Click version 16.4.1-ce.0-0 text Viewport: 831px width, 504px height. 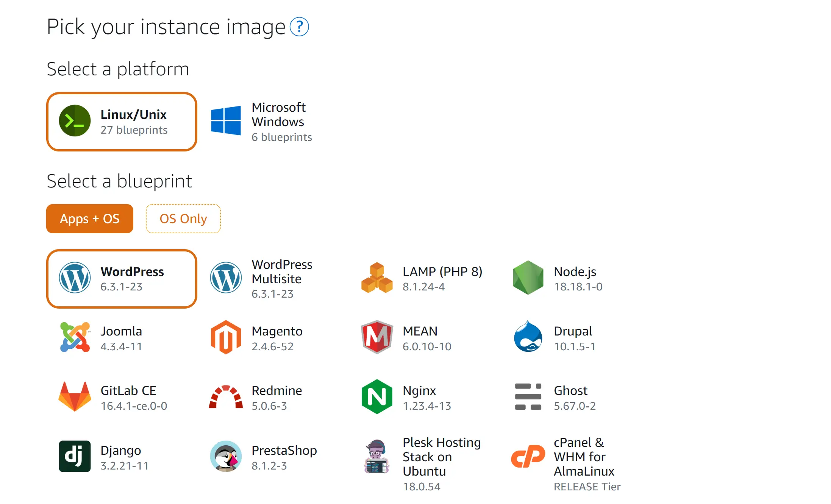coord(134,406)
